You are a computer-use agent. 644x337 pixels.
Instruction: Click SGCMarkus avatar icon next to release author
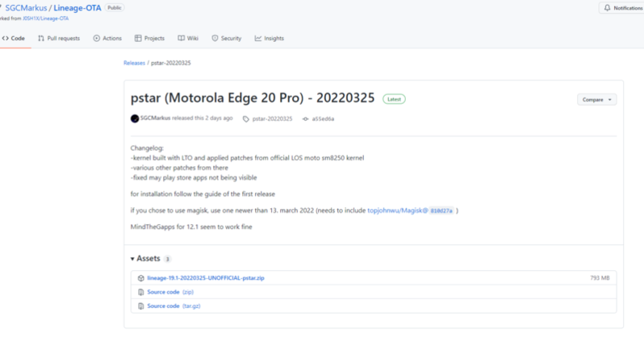(135, 119)
